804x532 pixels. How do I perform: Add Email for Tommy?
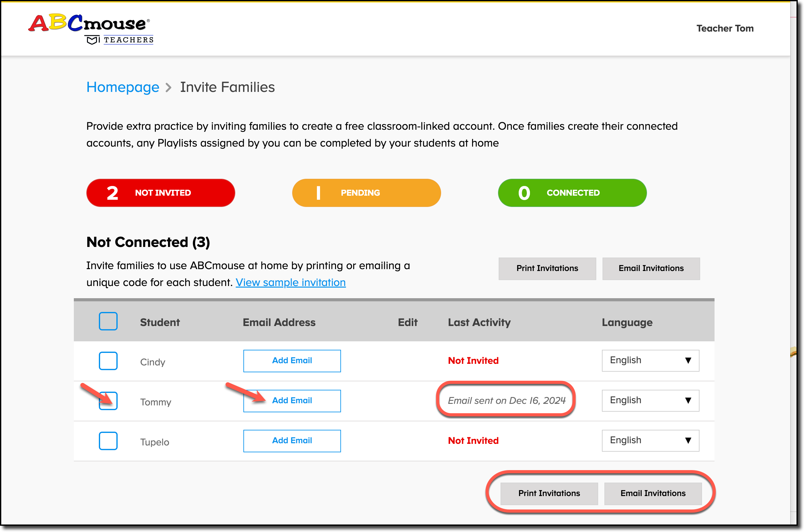pos(292,401)
